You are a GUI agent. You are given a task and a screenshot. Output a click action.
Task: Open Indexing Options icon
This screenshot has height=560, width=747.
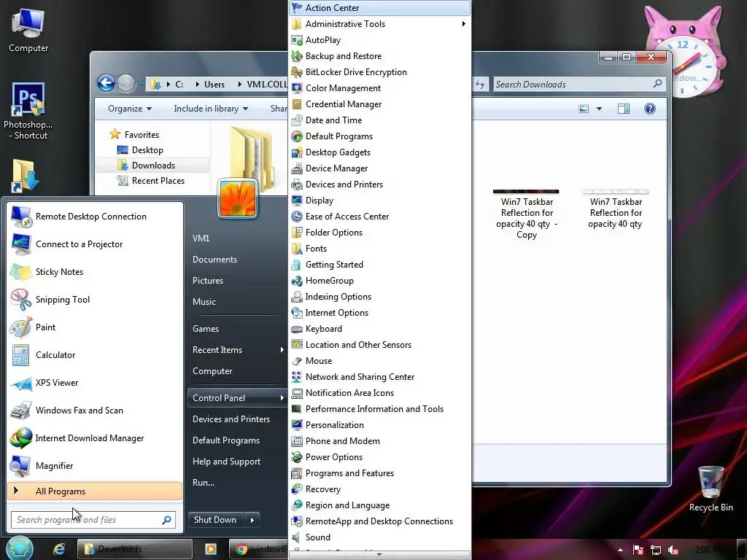297,297
